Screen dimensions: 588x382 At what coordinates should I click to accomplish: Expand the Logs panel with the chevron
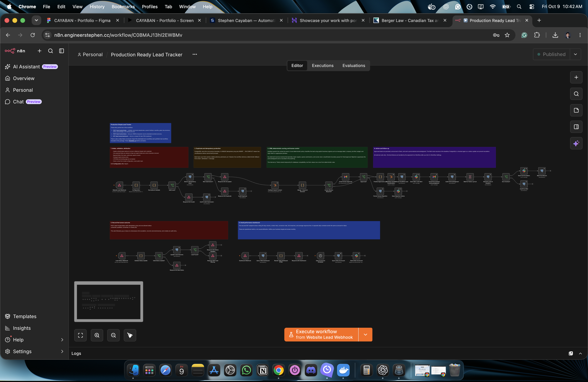pos(580,353)
